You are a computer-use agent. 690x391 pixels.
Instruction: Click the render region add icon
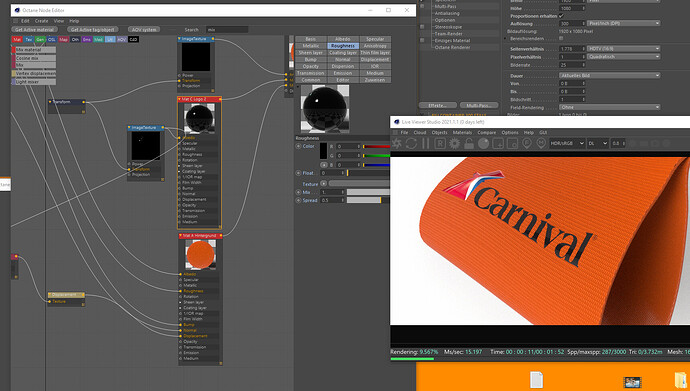point(498,143)
